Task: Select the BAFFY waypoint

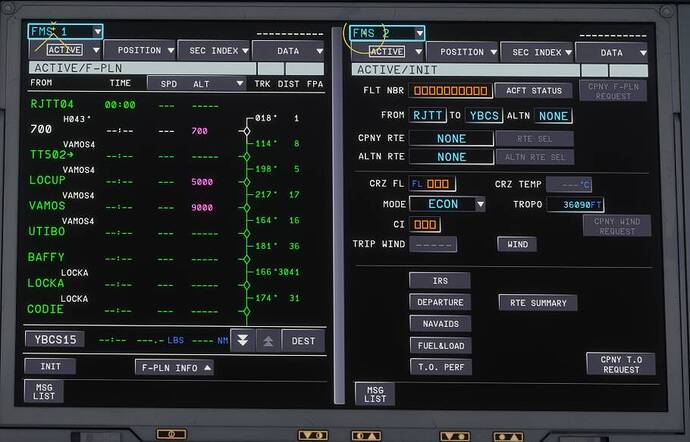Action: 46,257
